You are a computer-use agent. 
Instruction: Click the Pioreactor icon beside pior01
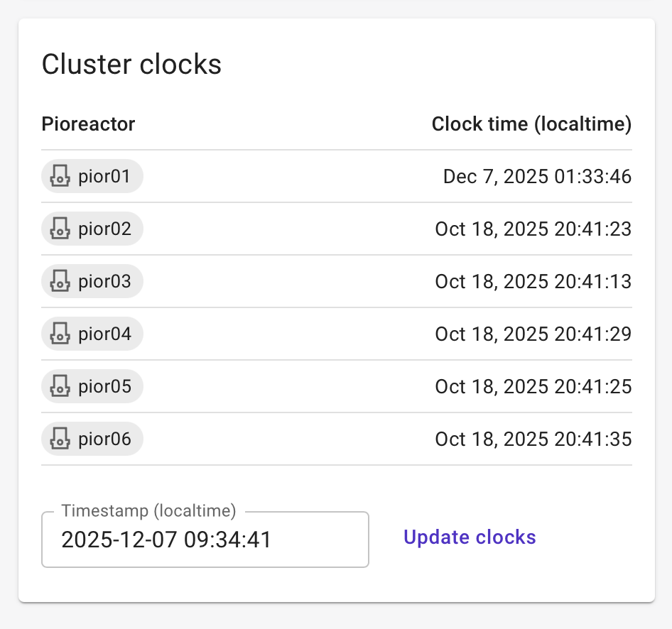(60, 176)
